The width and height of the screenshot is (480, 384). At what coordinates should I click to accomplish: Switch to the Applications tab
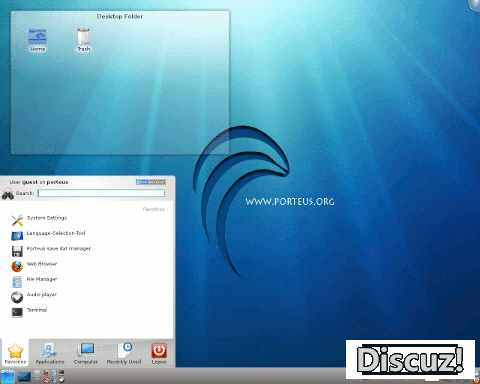pyautogui.click(x=50, y=353)
